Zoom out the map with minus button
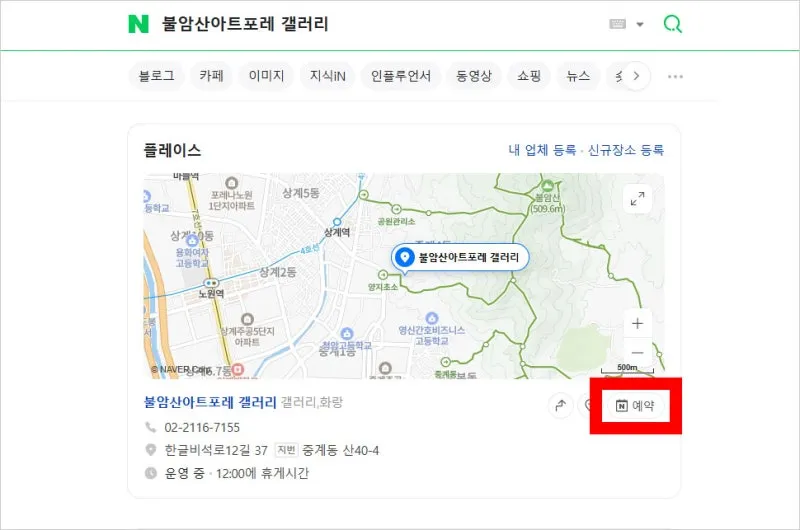Image resolution: width=800 pixels, height=530 pixels. click(x=637, y=352)
